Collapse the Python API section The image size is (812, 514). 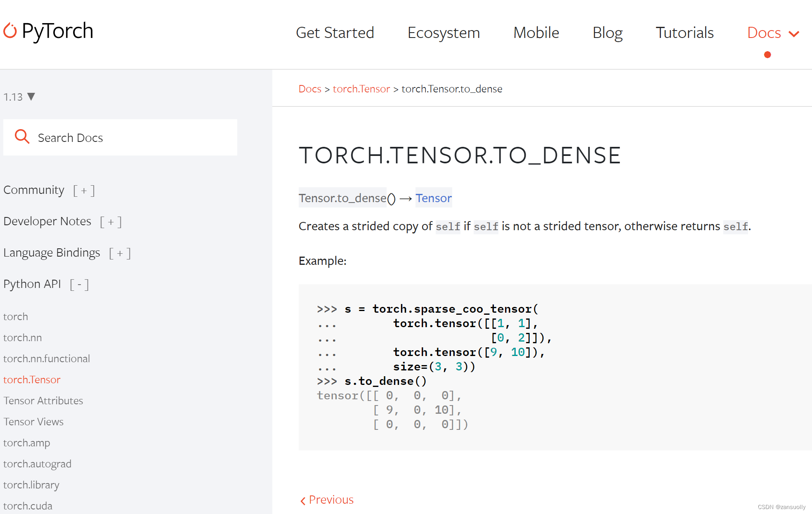tap(79, 285)
